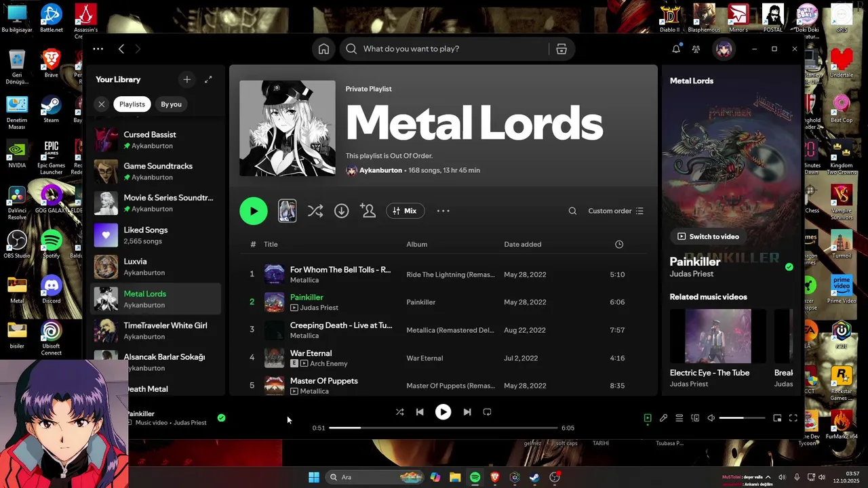Open the Game Soundtracks playlist

point(155,171)
